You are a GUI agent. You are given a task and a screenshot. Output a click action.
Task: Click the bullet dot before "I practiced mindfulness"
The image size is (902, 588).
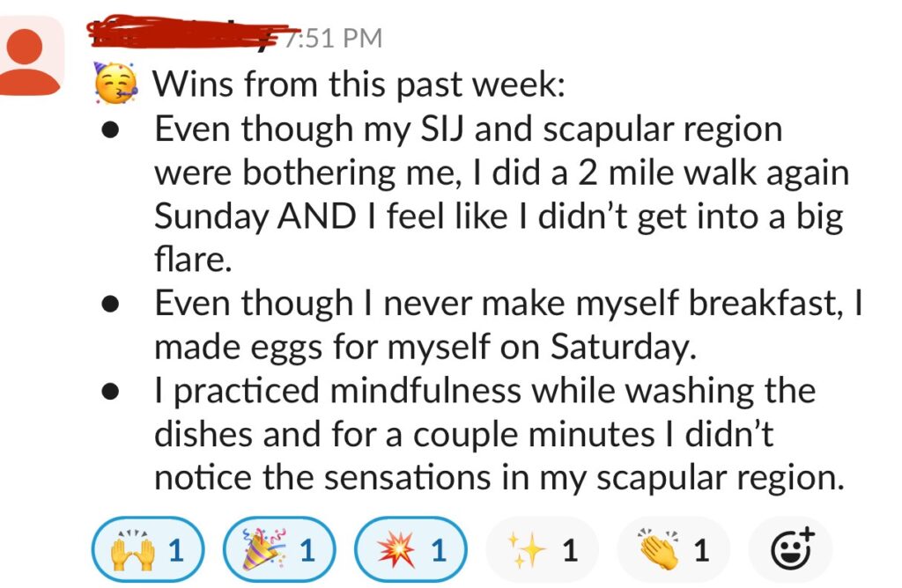(110, 393)
